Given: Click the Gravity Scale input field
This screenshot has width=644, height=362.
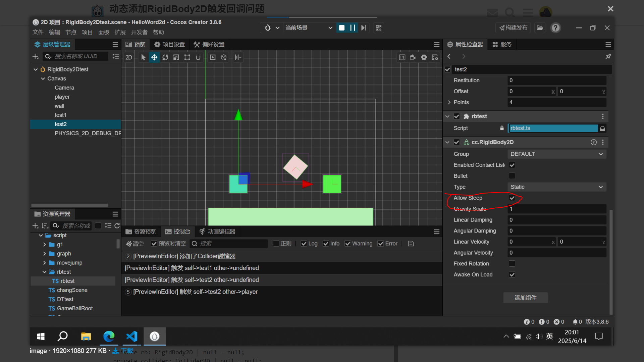Looking at the screenshot, I should 557,209.
